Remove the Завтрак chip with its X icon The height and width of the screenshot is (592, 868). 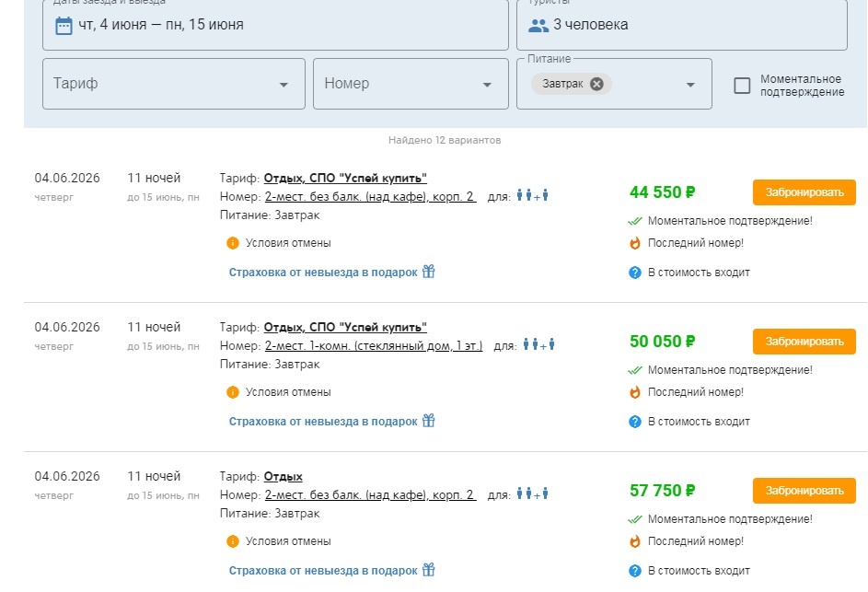click(596, 84)
